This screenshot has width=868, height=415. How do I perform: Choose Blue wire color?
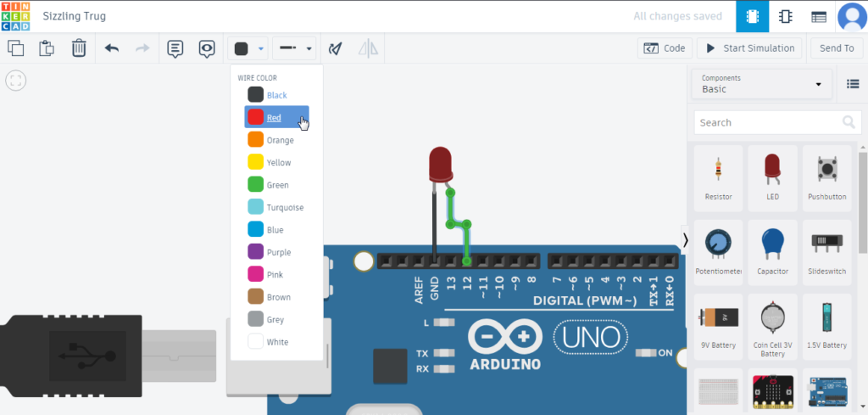coord(276,229)
